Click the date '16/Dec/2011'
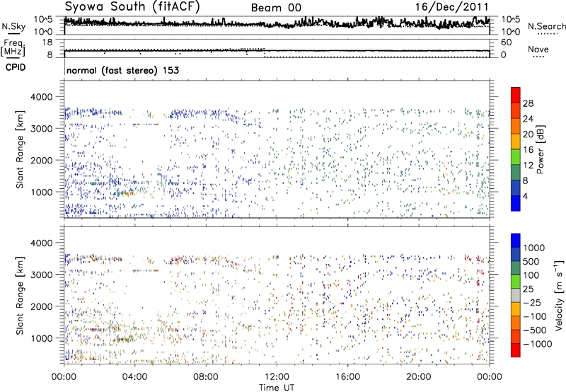Screen dimensions: 566x392 451,7
